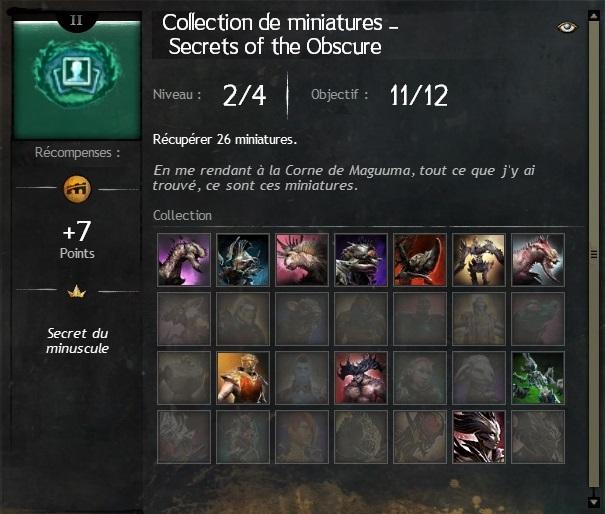The height and width of the screenshot is (514, 605).
Task: Toggle the eye watch-list icon
Action: pyautogui.click(x=567, y=27)
